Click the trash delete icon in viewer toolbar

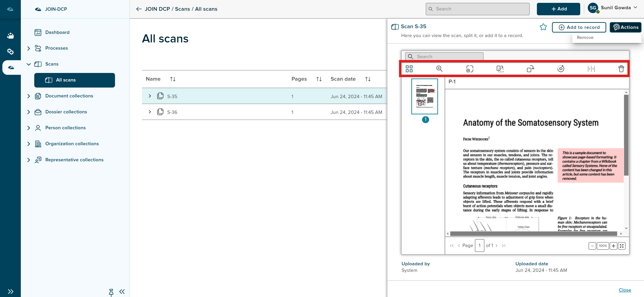click(621, 69)
